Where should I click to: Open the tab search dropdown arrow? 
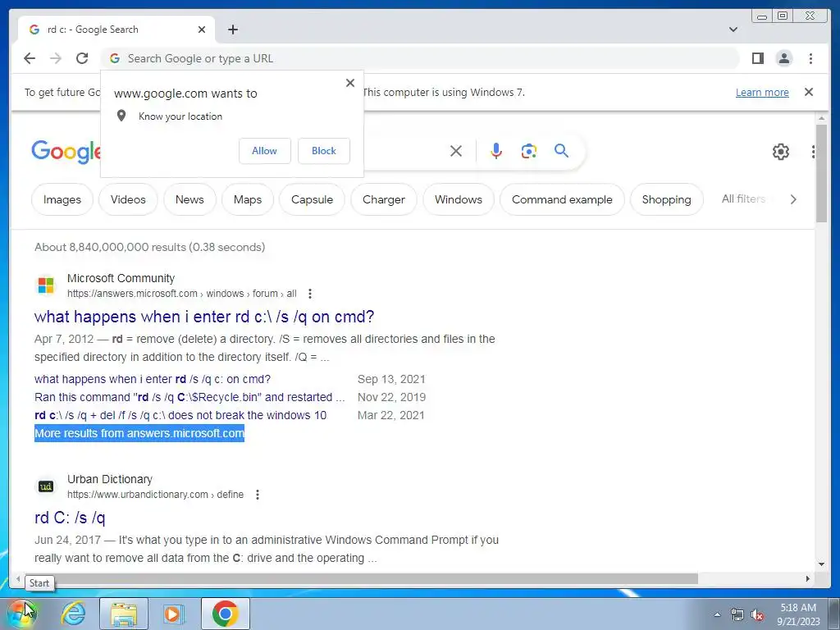click(x=733, y=30)
